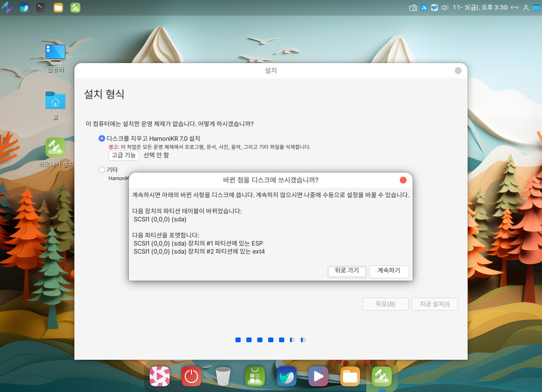Click 계속하기 to write changes

point(389,271)
